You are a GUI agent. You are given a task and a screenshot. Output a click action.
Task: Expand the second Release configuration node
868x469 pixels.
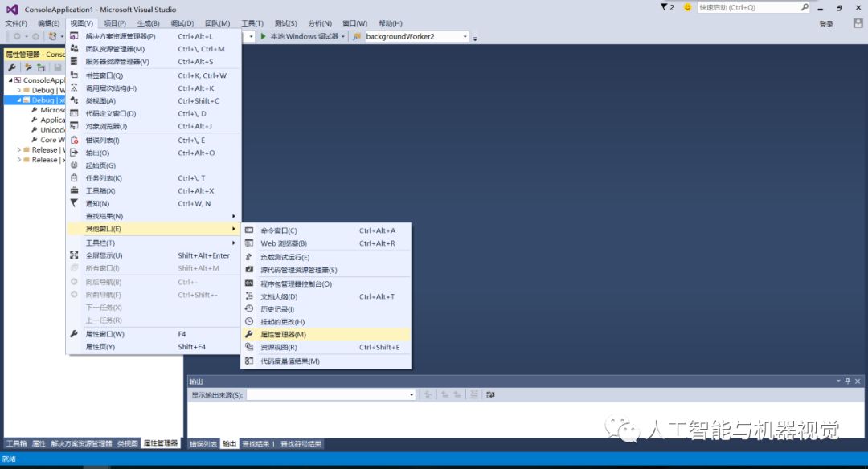coord(18,160)
